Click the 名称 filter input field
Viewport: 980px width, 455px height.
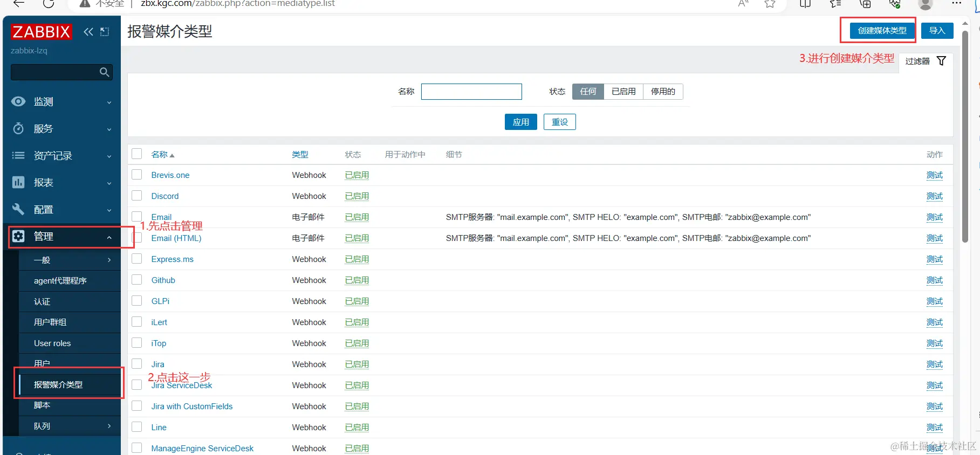[471, 92]
